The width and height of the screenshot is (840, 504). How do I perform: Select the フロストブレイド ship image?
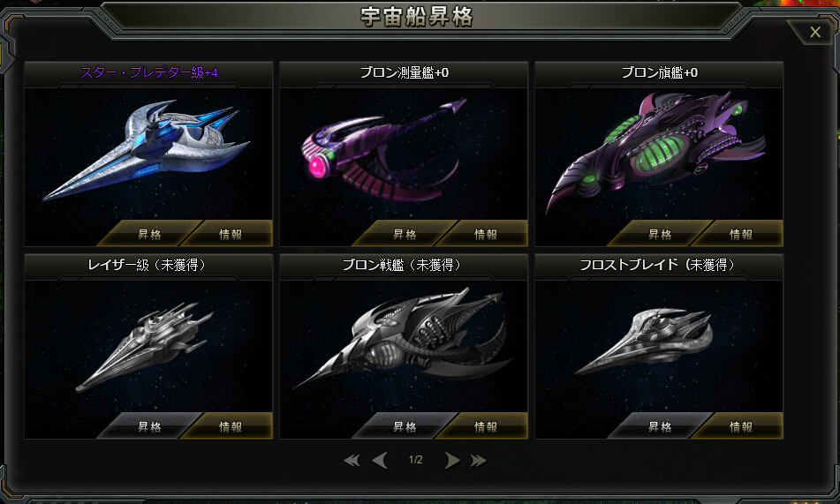click(644, 341)
